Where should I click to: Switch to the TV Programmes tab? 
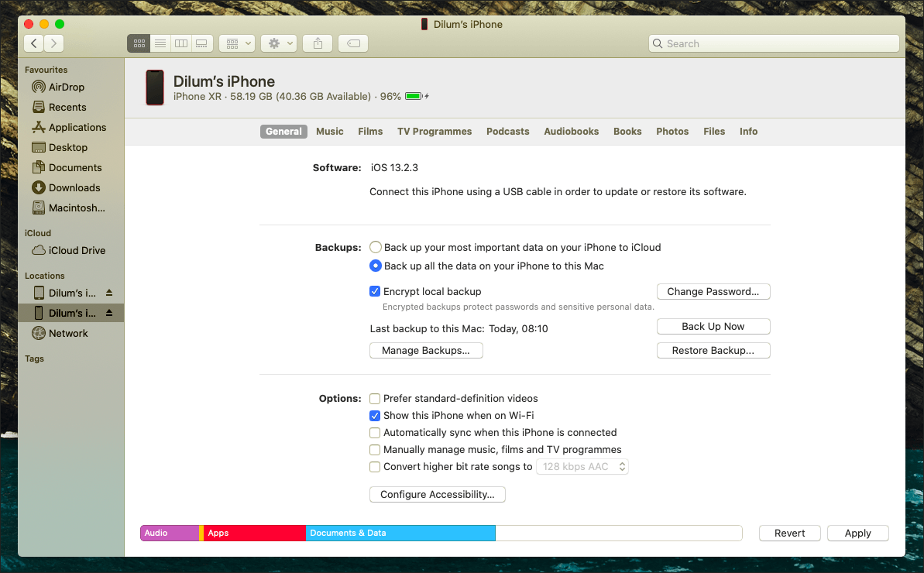pyautogui.click(x=435, y=132)
